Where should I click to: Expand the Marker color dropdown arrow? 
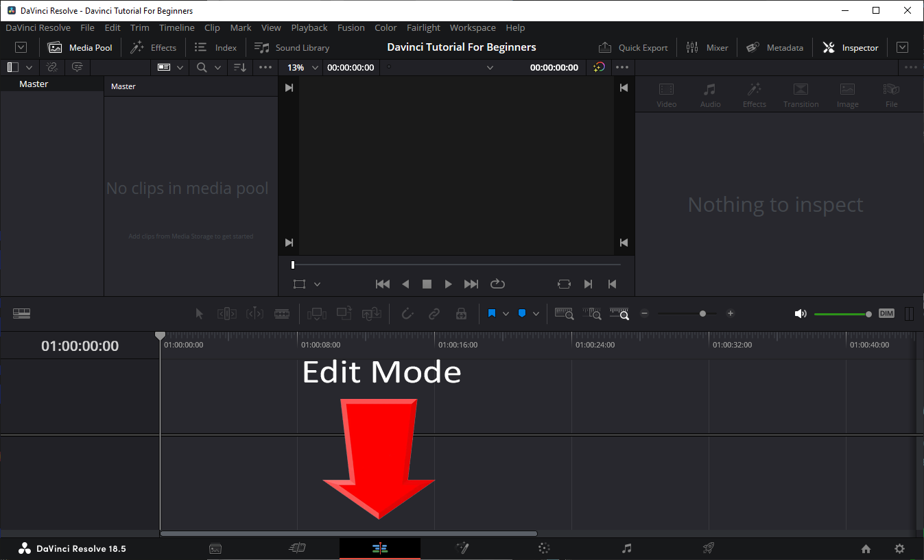pyautogui.click(x=536, y=314)
